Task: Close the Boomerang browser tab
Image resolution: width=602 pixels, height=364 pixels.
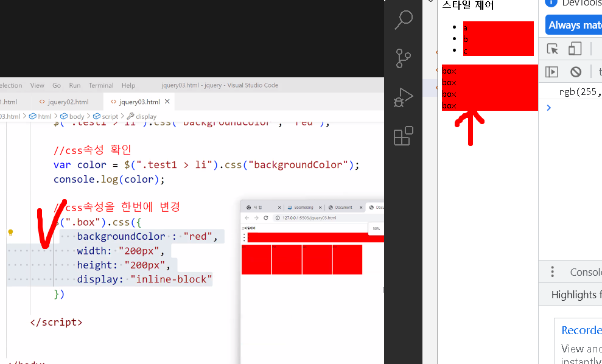Action: [321, 208]
